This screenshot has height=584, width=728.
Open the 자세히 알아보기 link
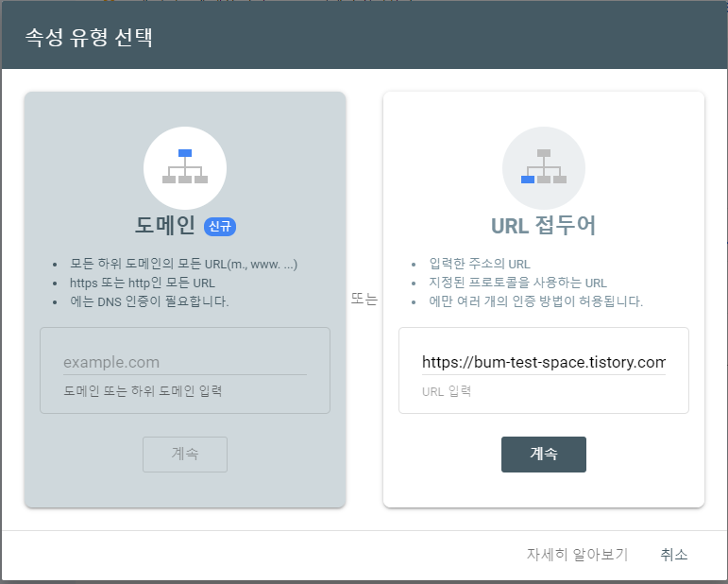click(x=577, y=554)
